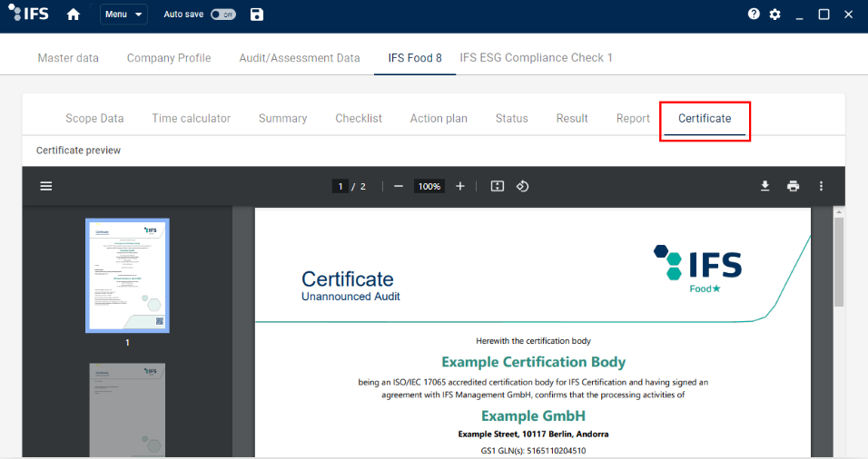
Task: Open the Result sub-tab
Action: click(x=572, y=118)
